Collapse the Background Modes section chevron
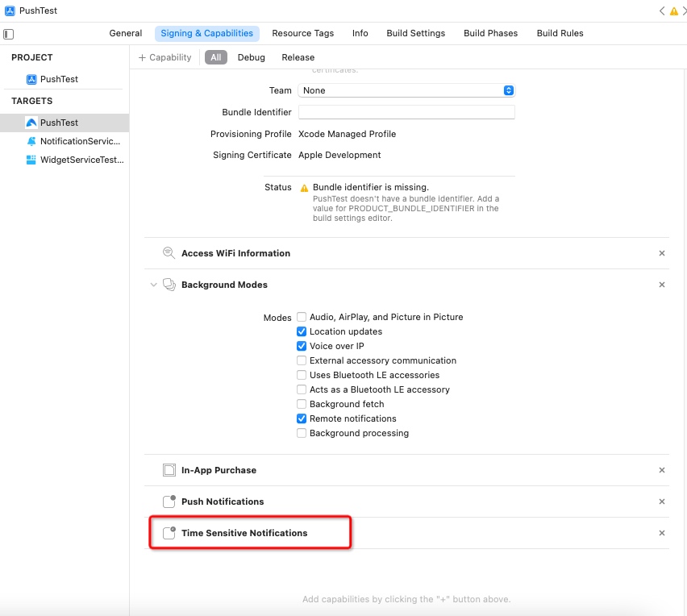This screenshot has height=616, width=687. click(153, 285)
